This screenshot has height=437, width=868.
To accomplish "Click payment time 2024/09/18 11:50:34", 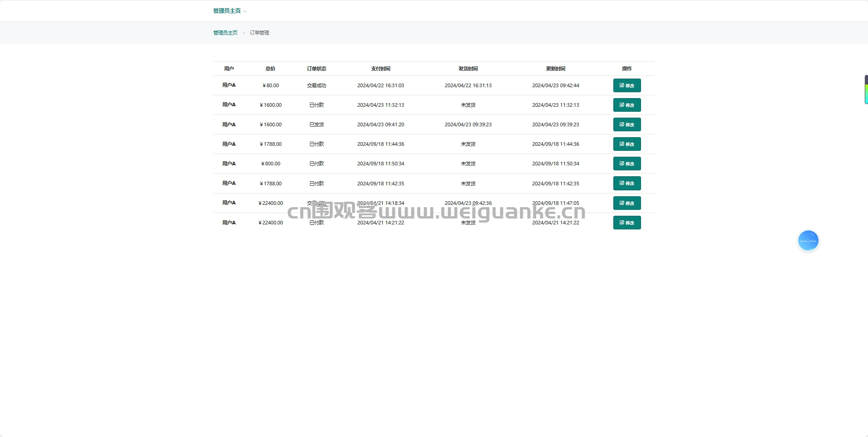I will coord(380,164).
